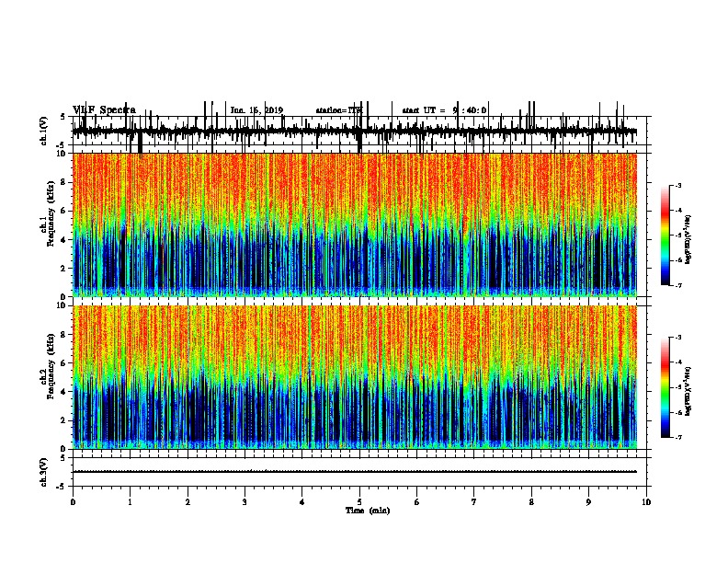Click the time axis tick label "5"
This screenshot has height=563, width=728.
click(x=359, y=502)
